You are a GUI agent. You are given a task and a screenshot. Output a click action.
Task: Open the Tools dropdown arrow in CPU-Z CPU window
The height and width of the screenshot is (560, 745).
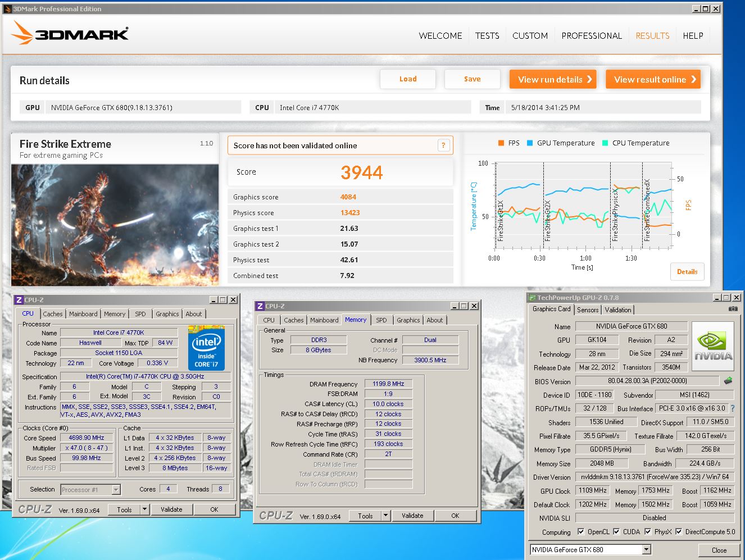click(144, 509)
